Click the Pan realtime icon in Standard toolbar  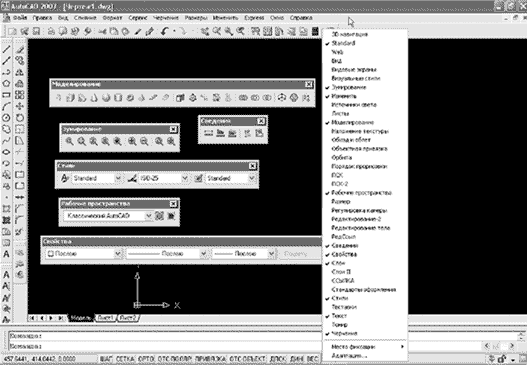click(x=205, y=31)
